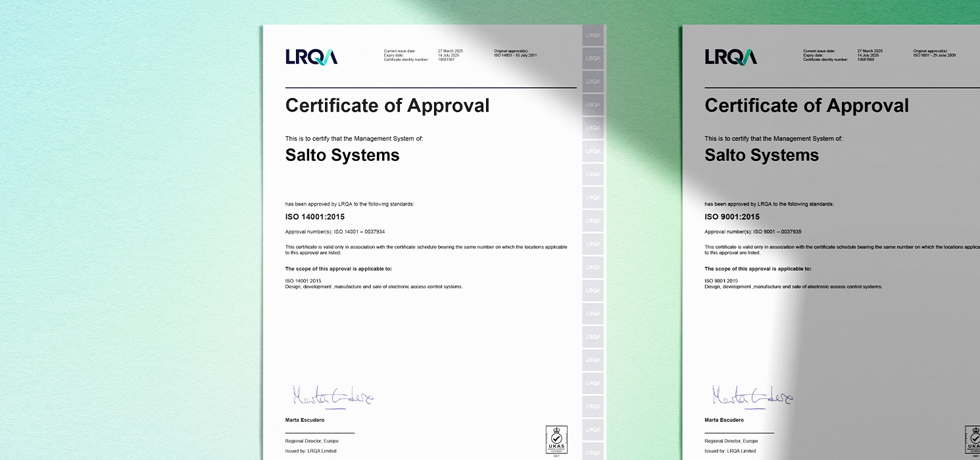Viewport: 980px width, 460px height.
Task: Click 'Salto Systems' on the ISO 14001 certificate
Action: coord(342,155)
